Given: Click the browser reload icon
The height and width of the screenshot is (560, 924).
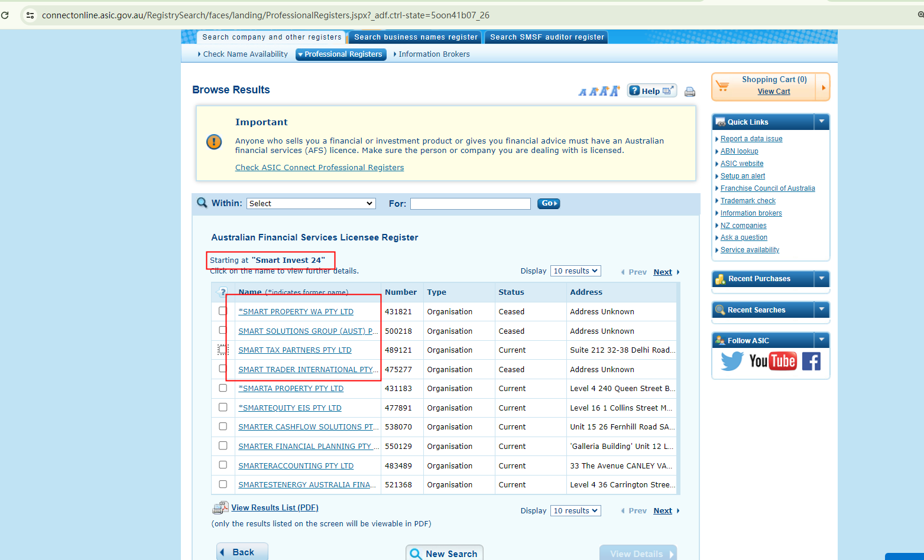Looking at the screenshot, I should point(5,15).
